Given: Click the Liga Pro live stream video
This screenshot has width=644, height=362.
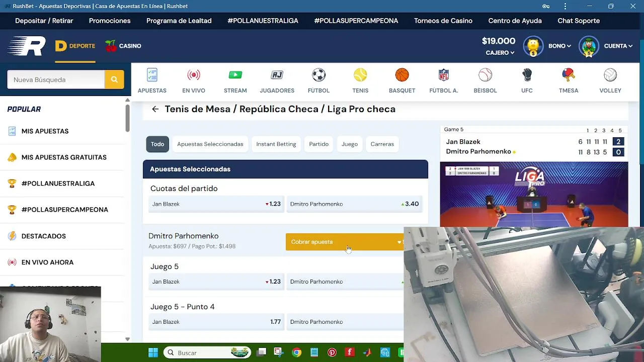Looking at the screenshot, I should (534, 194).
